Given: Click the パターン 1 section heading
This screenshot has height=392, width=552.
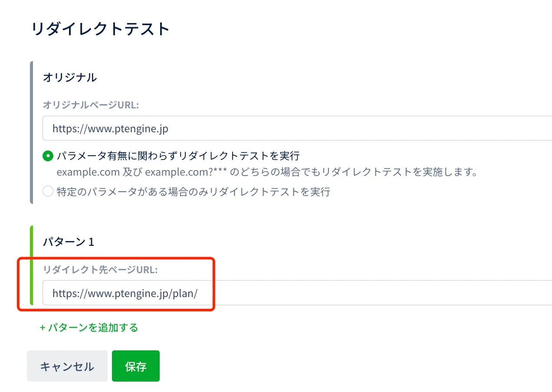Looking at the screenshot, I should pos(68,242).
